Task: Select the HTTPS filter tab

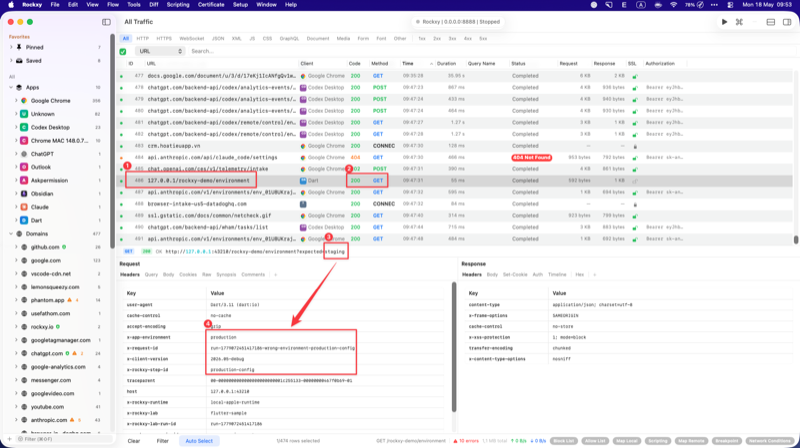Action: pyautogui.click(x=164, y=38)
